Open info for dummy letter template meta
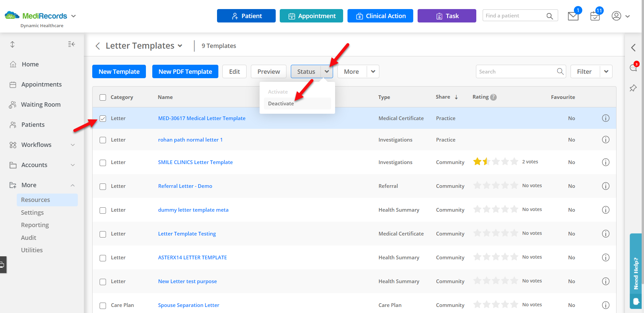Screen dimensions: 644x313 coord(605,210)
